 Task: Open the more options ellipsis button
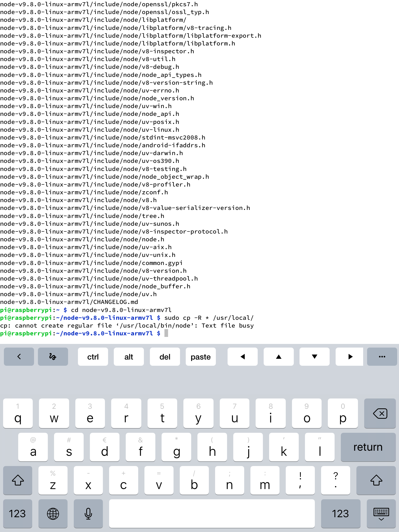coord(382,357)
